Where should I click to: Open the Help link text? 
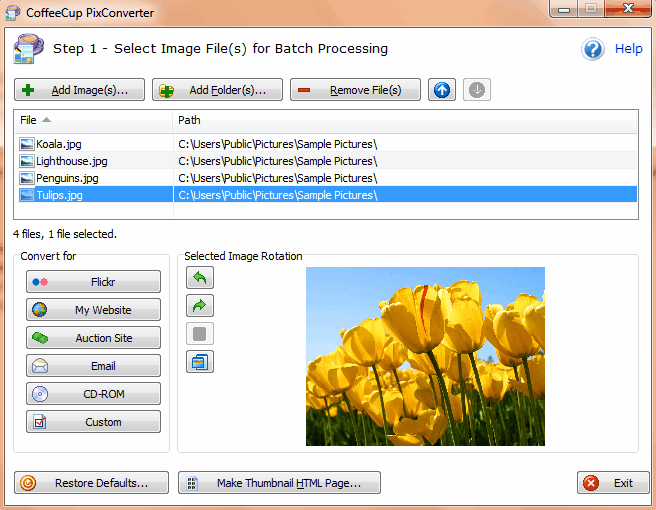click(x=628, y=49)
